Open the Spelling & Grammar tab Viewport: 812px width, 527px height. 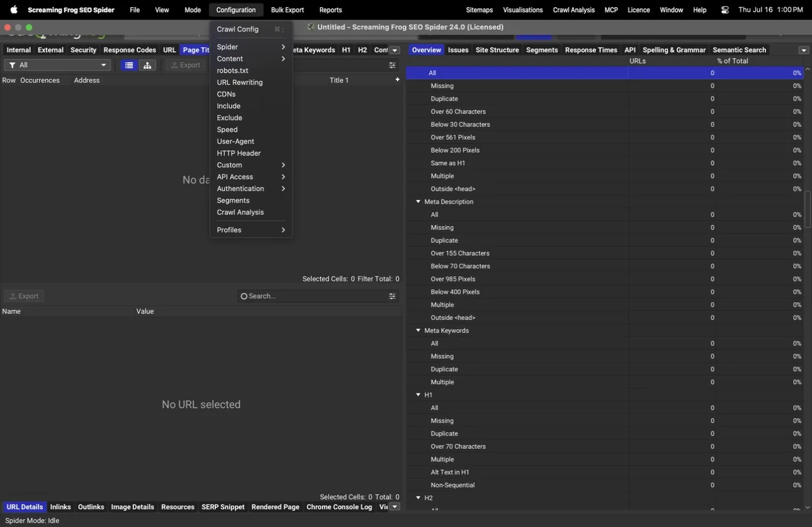click(x=674, y=50)
